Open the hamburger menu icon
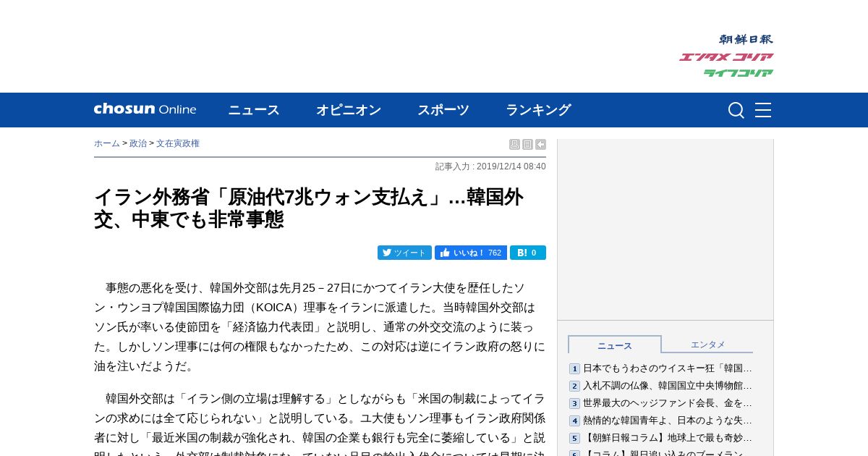Viewport: 868px width, 456px height. click(x=763, y=110)
